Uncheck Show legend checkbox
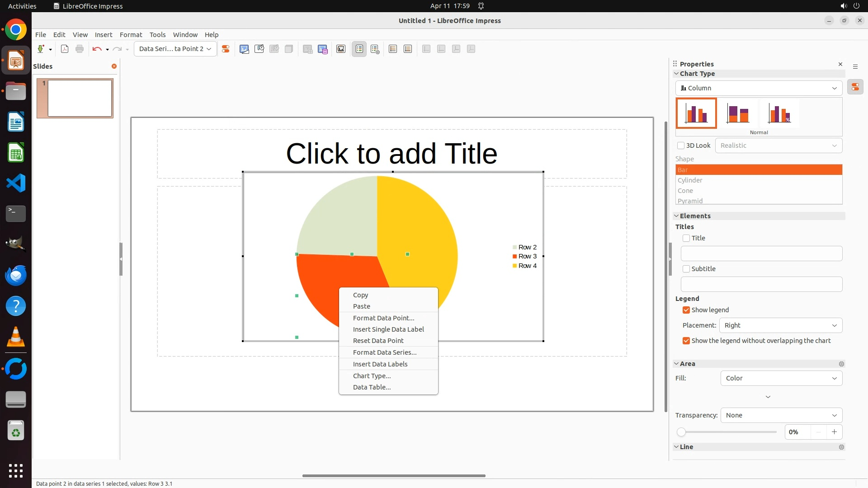This screenshot has width=868, height=488. [686, 310]
